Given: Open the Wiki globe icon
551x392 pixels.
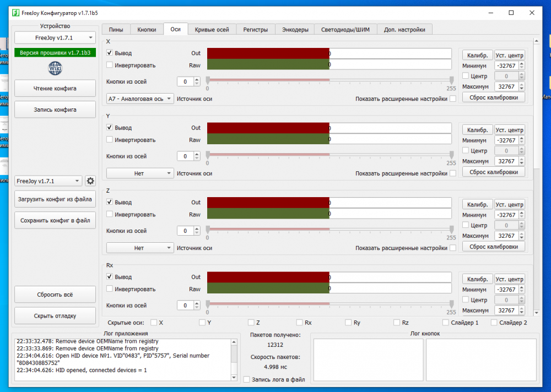Looking at the screenshot, I should pos(55,68).
